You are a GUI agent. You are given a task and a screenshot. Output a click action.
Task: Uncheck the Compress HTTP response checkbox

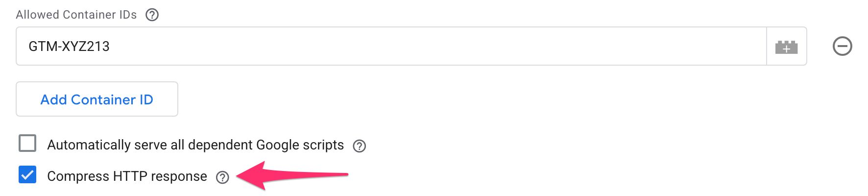point(27,175)
